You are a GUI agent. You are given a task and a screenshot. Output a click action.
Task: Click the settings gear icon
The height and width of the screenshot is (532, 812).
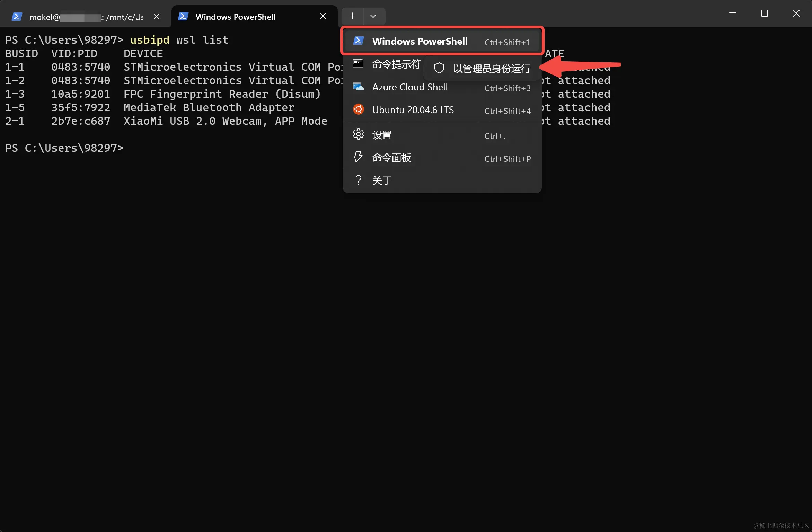[x=358, y=134]
